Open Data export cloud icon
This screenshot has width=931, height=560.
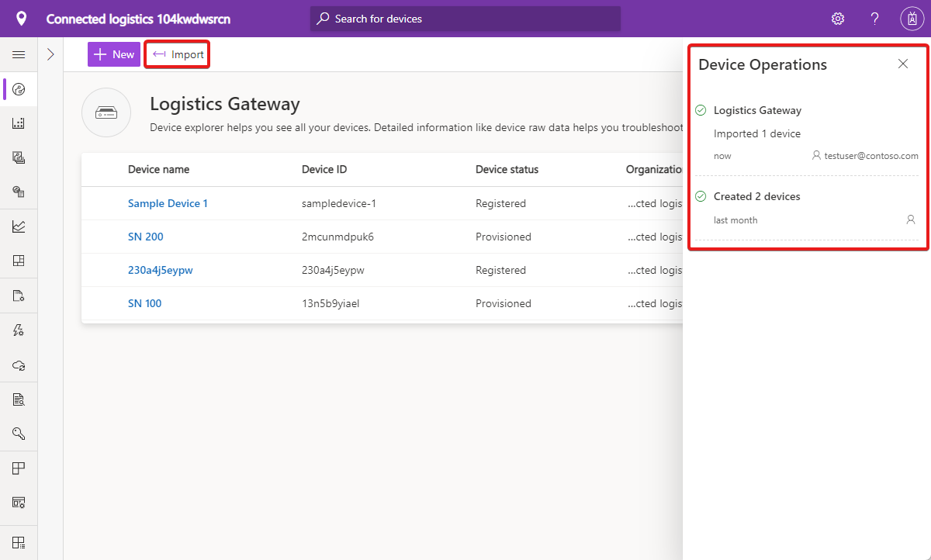[x=19, y=365]
